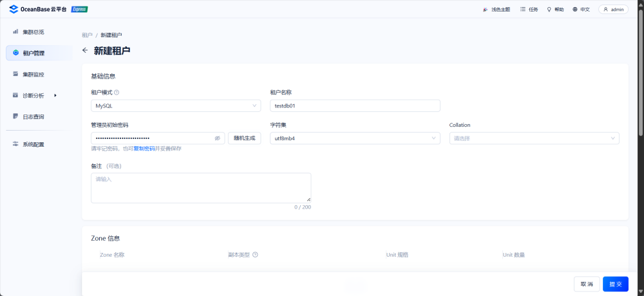Focus the 备注 textarea
The width and height of the screenshot is (644, 296).
201,188
